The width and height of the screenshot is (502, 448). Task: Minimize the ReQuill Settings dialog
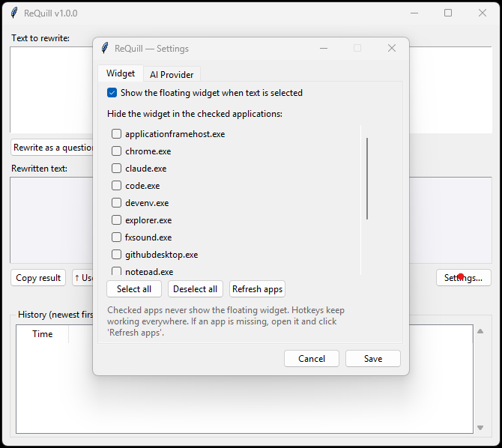pyautogui.click(x=324, y=48)
